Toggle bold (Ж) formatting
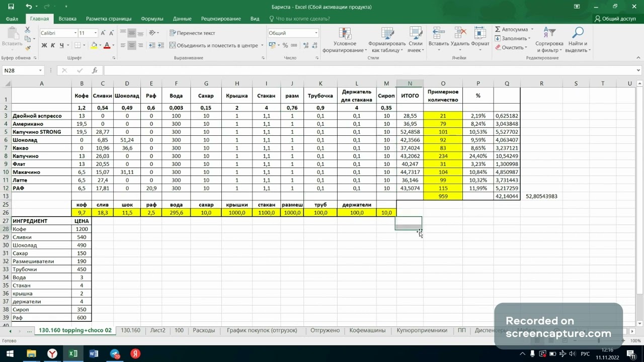The height and width of the screenshot is (362, 644). click(44, 45)
